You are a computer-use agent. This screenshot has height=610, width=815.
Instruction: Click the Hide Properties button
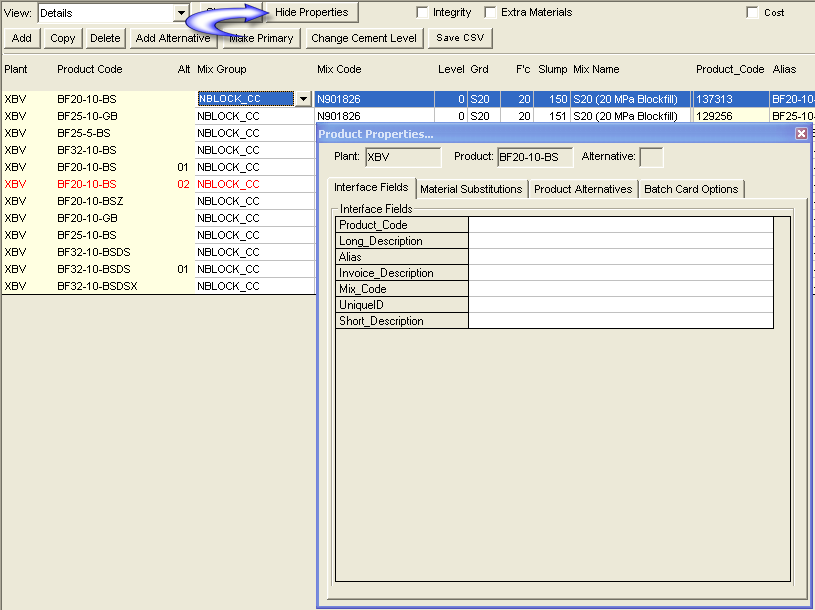[x=311, y=13]
